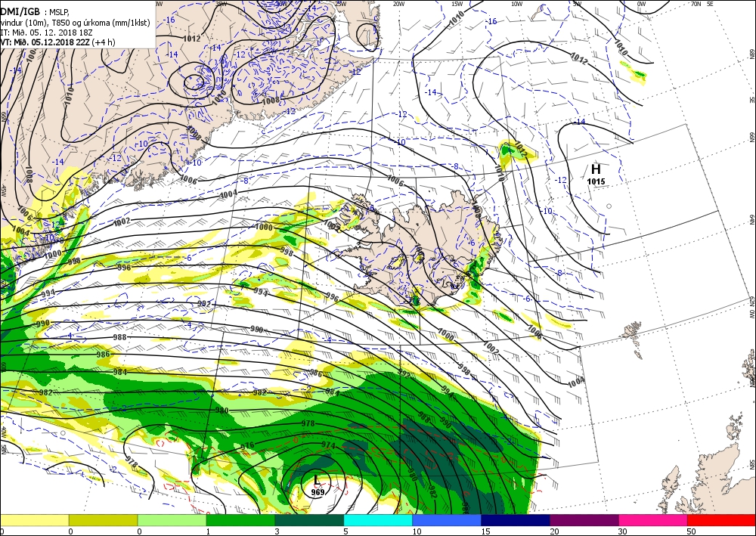
Task: Click the 'IT: Mið. 05. 12. 2018 18Z' line
Action: (46, 33)
